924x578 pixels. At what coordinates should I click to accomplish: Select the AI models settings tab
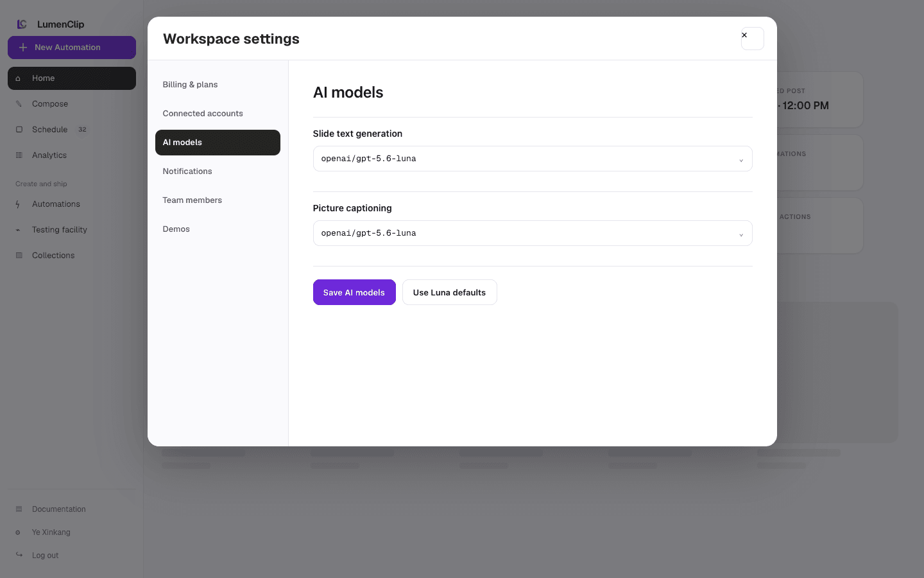coord(218,143)
